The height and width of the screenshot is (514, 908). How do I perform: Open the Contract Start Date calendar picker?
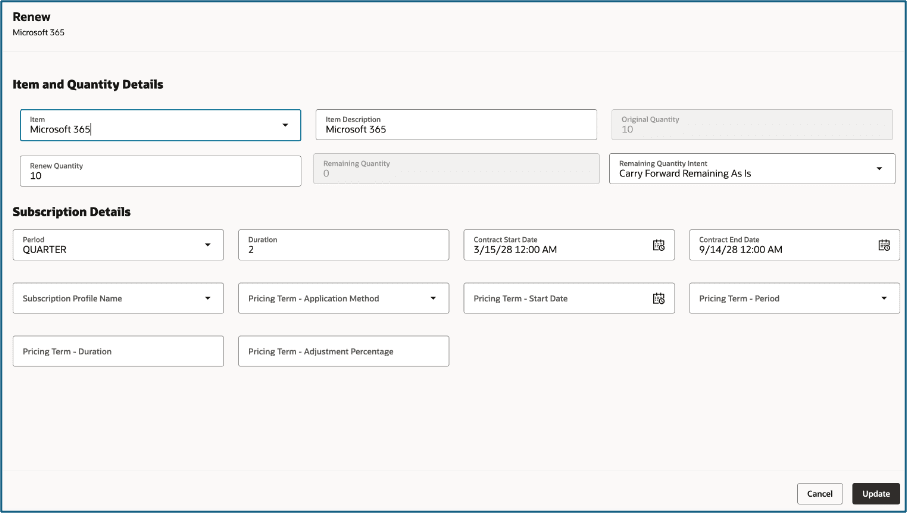pos(658,245)
